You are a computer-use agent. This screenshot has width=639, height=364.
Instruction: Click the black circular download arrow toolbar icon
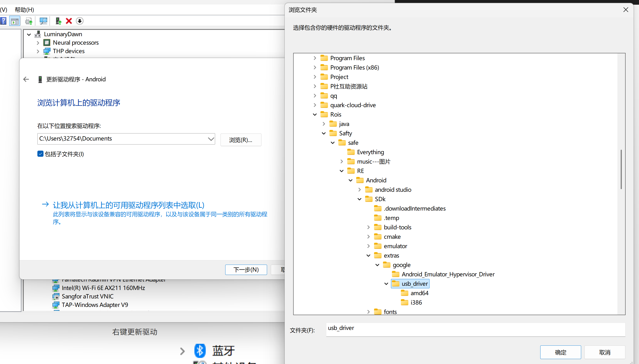click(79, 21)
